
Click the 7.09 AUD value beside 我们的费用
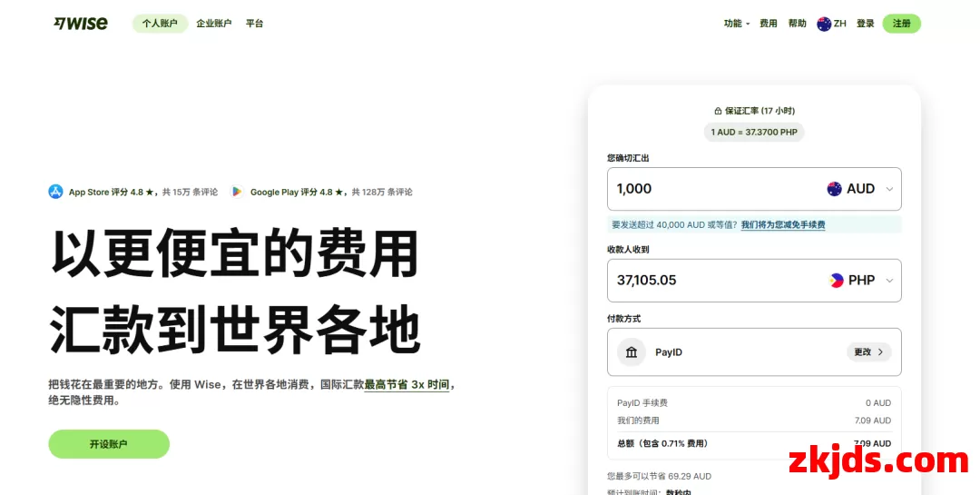(x=873, y=421)
